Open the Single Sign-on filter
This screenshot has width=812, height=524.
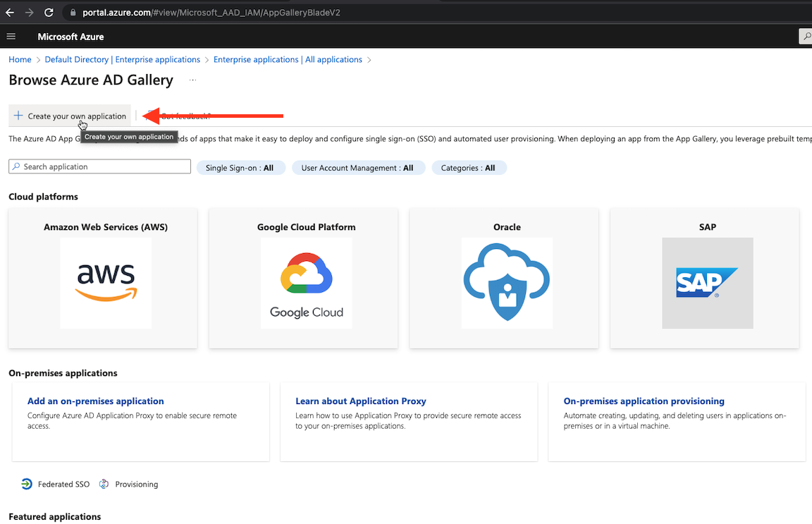pos(240,168)
